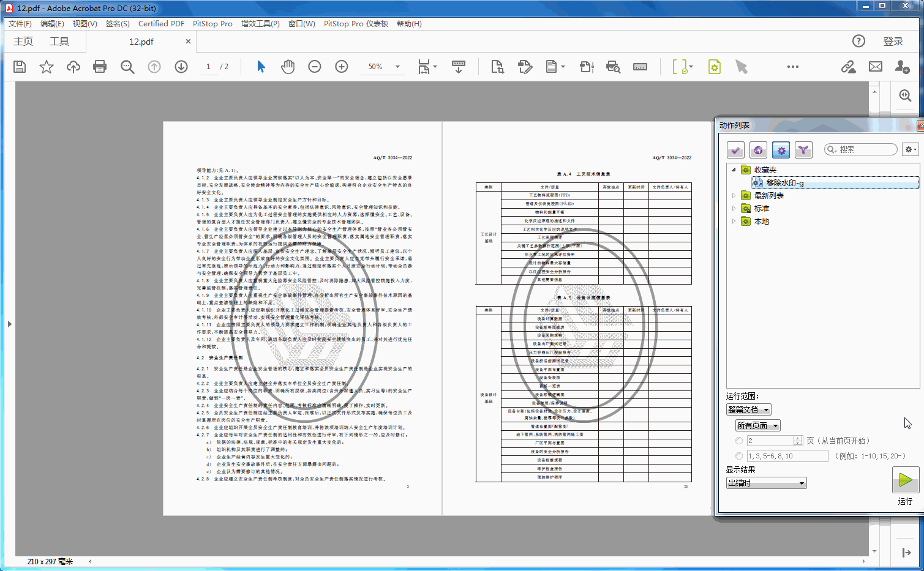Image resolution: width=924 pixels, height=571 pixels.
Task: Click the vertical scrollbar up arrow
Action: (x=874, y=92)
